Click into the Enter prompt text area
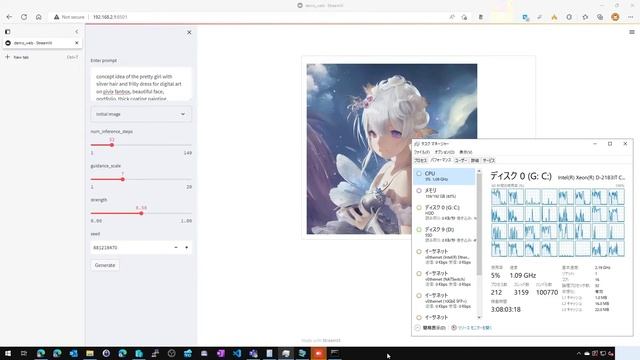The height and width of the screenshot is (360, 640). click(x=141, y=84)
